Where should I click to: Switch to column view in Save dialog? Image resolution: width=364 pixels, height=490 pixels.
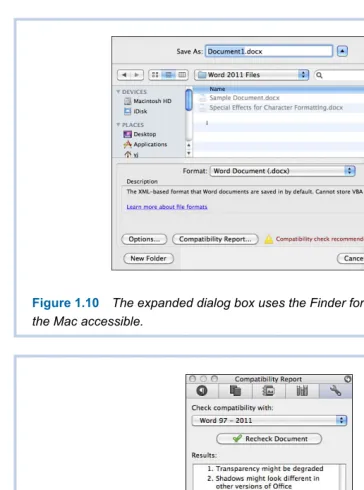[182, 75]
